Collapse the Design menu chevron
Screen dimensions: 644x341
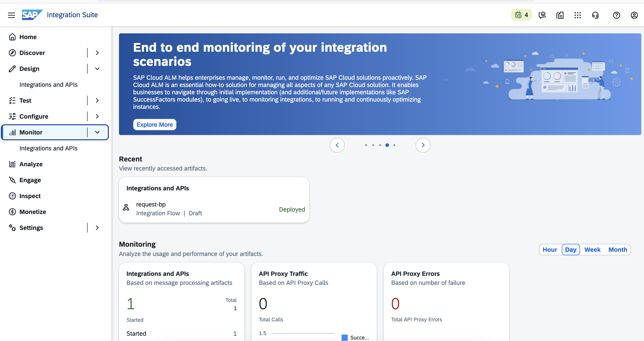click(97, 69)
